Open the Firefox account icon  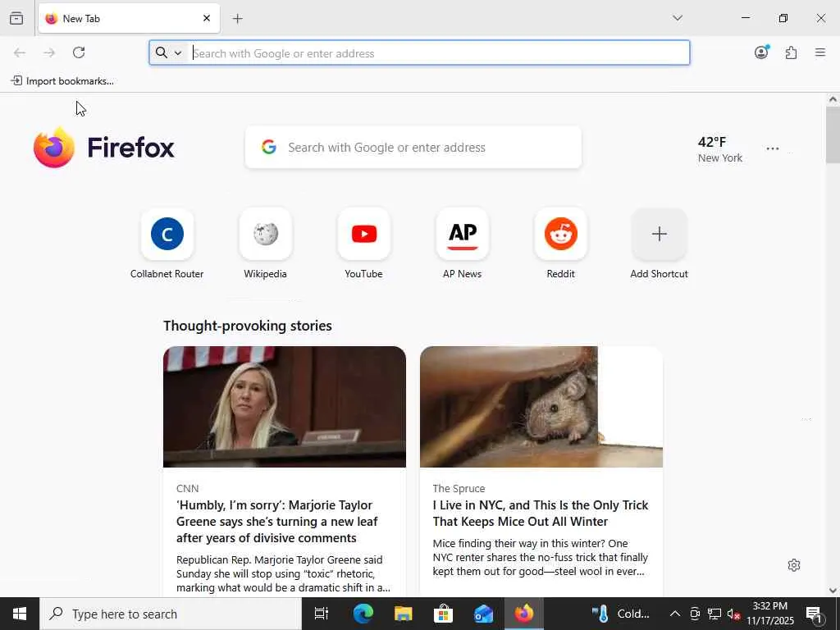click(x=761, y=52)
